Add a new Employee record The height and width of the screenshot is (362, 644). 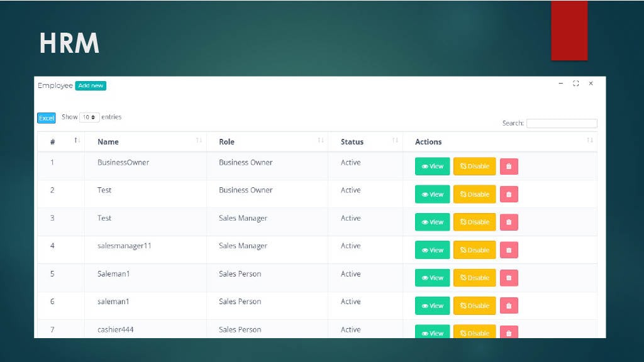point(91,85)
